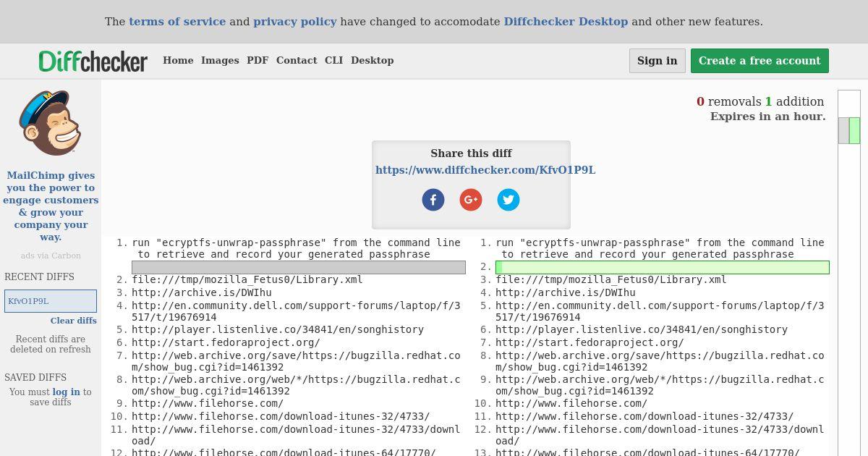This screenshot has width=868, height=456.
Task: Open the CLI menu item
Action: [333, 61]
